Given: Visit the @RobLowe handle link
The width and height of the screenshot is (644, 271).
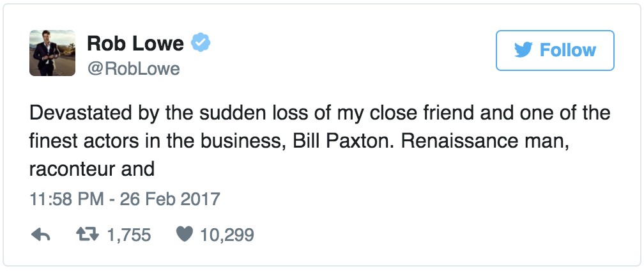Looking at the screenshot, I should click(x=134, y=68).
